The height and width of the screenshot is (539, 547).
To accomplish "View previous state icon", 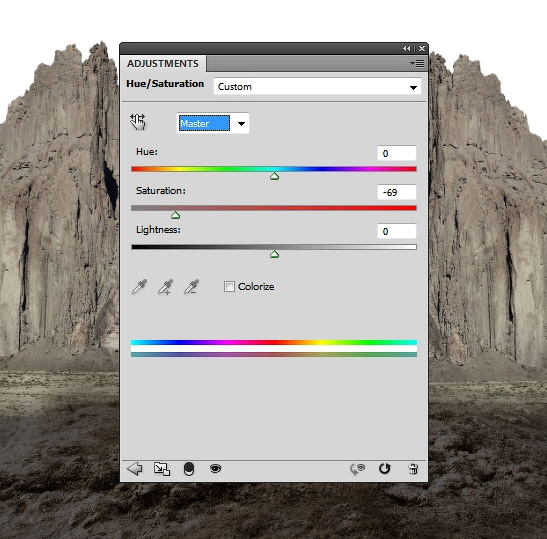I will click(x=358, y=469).
